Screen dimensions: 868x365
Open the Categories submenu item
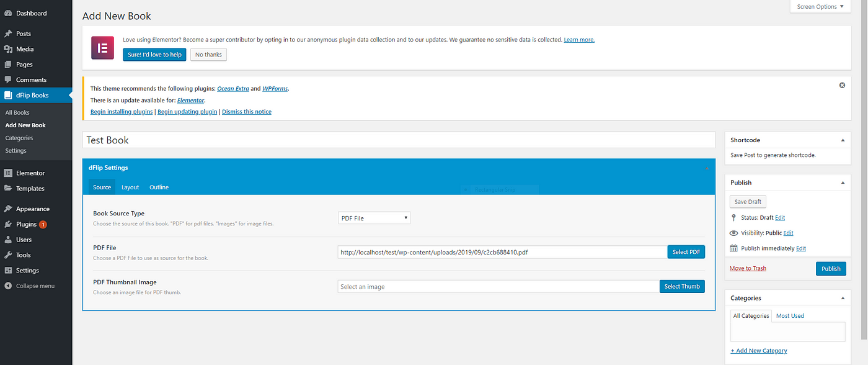pos(19,138)
